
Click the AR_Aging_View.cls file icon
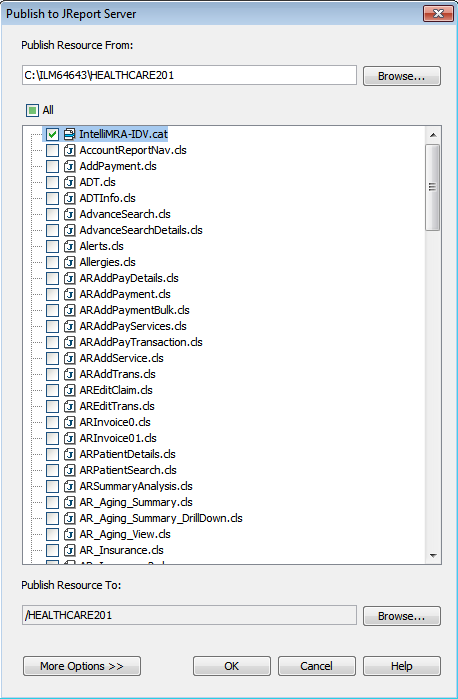click(x=69, y=534)
